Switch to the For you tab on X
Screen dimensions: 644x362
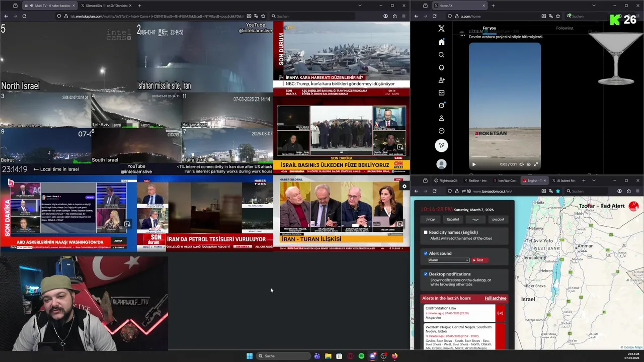pyautogui.click(x=489, y=28)
